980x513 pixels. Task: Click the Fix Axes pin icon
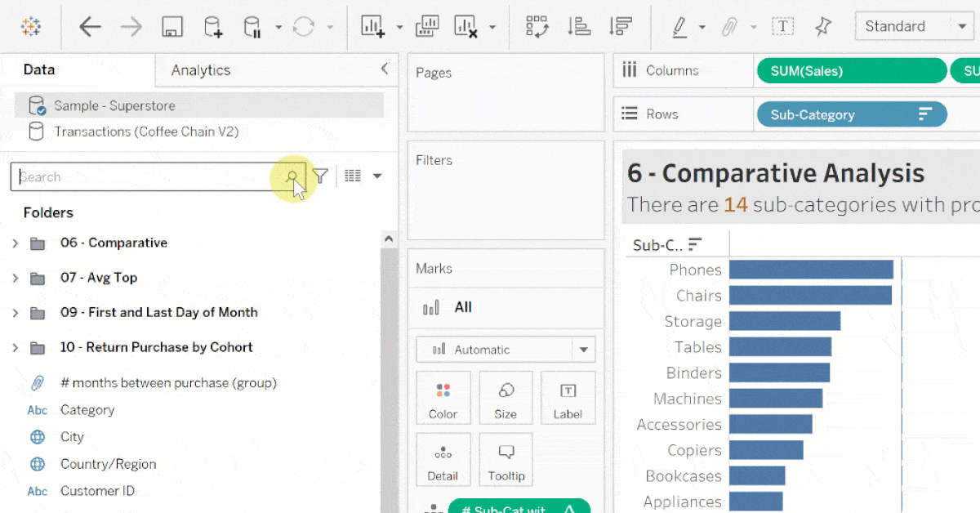click(x=822, y=27)
